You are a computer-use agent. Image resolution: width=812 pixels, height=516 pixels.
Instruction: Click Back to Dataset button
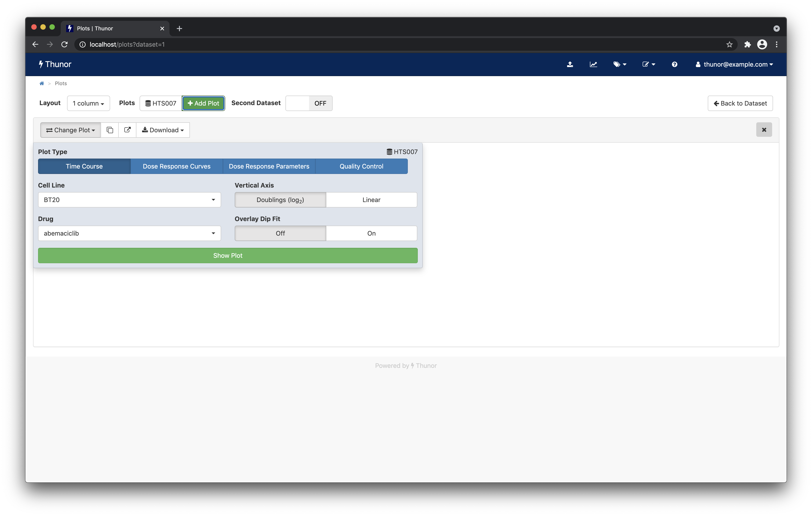pyautogui.click(x=740, y=103)
